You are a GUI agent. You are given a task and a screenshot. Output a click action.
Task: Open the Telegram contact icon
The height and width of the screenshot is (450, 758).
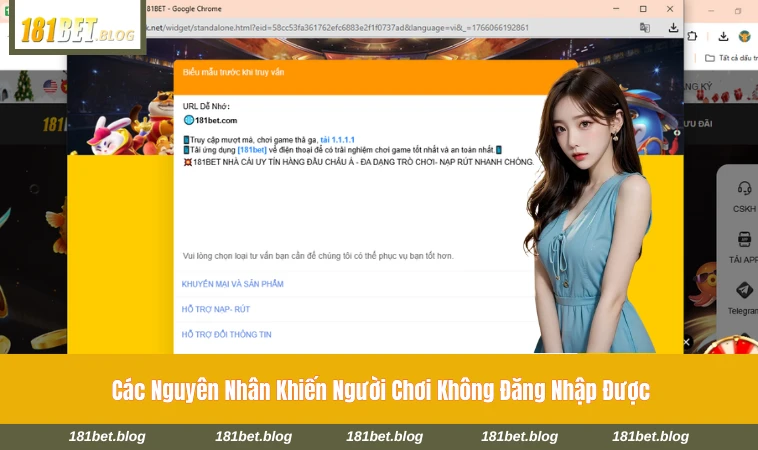[744, 290]
